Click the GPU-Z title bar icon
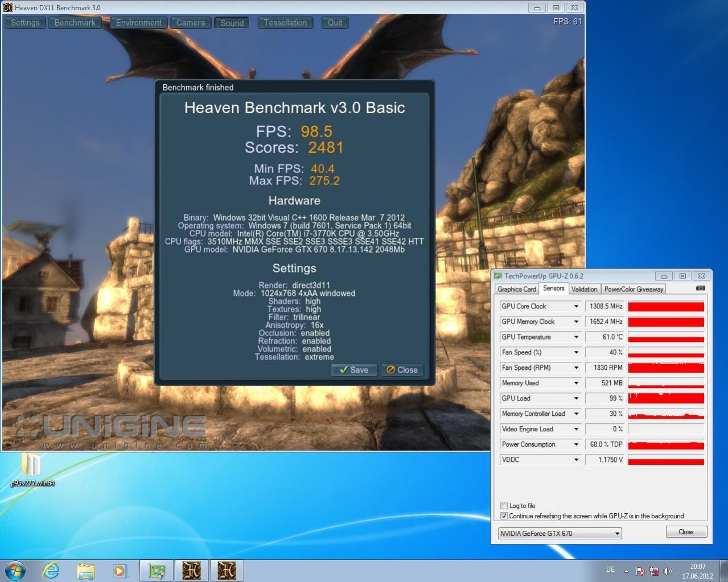The image size is (728, 582). 498,276
